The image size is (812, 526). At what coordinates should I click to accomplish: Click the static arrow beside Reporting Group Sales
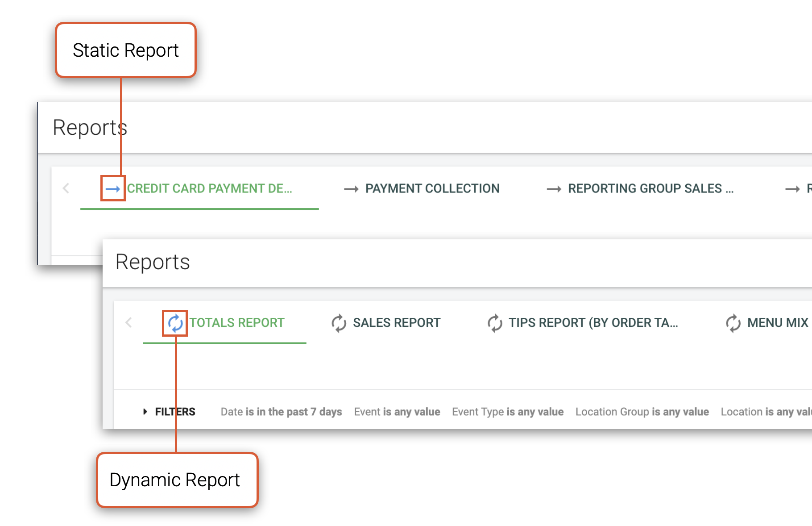point(554,188)
